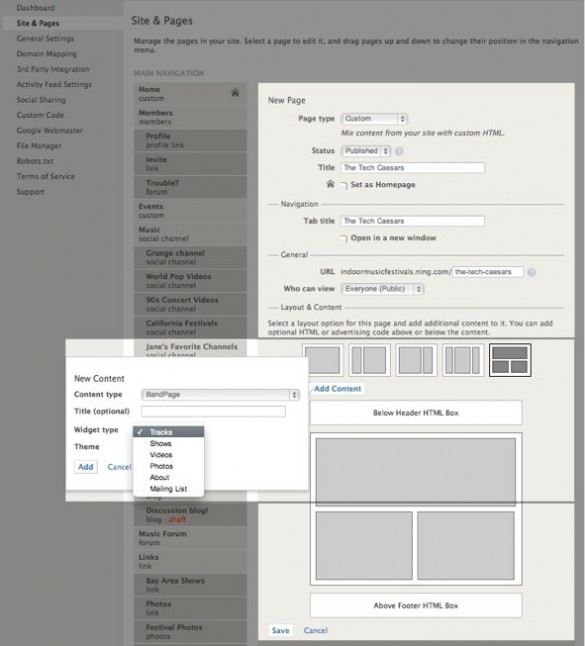Screen dimensions: 585x646
Task: Select the Events custom page row
Action: (x=190, y=211)
